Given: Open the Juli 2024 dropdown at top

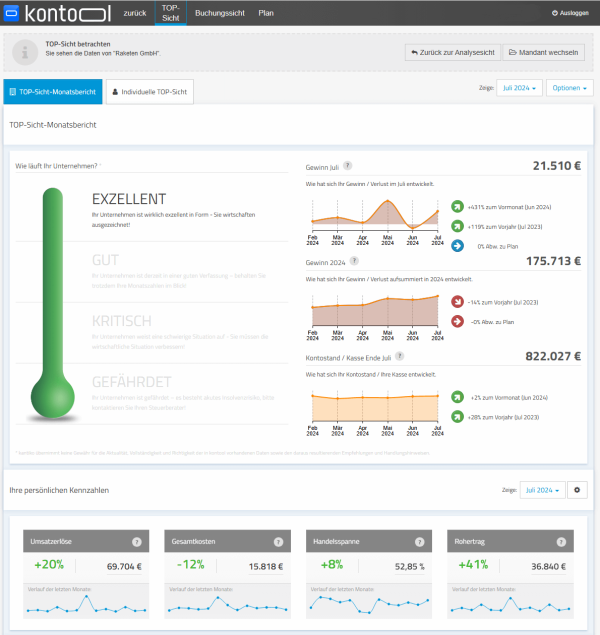Looking at the screenshot, I should 522,88.
